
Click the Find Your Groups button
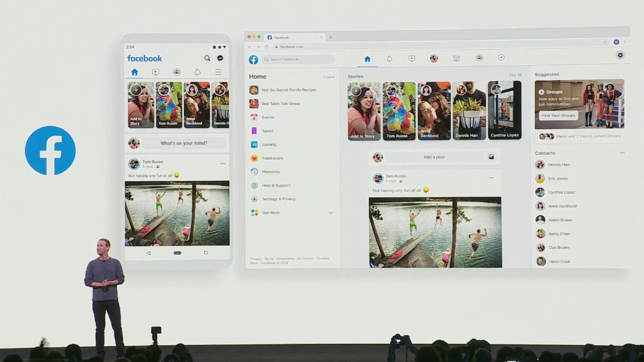558,115
